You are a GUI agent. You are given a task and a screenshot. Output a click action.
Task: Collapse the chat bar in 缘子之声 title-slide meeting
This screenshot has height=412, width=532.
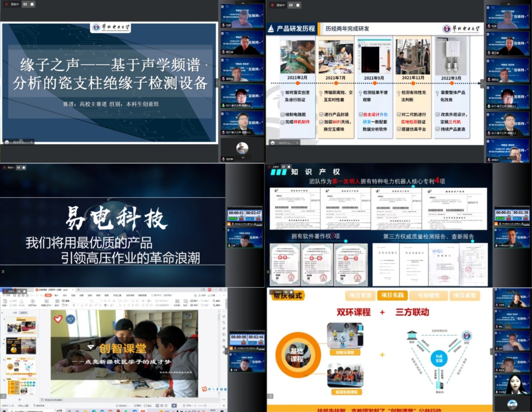(32, 142)
